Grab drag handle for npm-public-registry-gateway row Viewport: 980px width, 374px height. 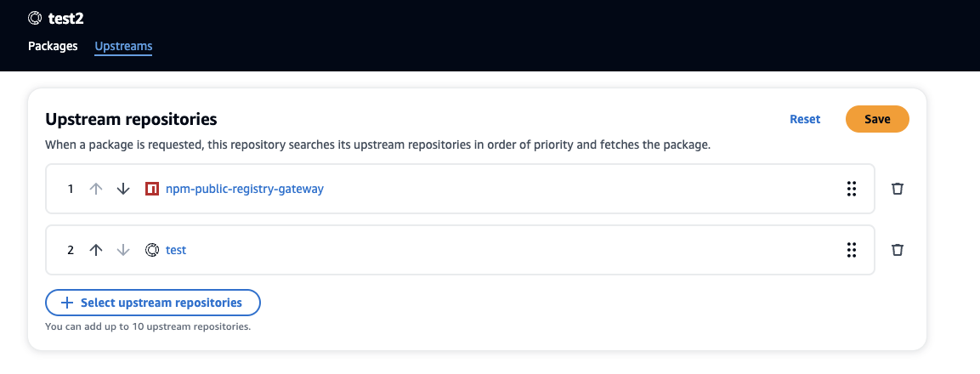coord(851,189)
